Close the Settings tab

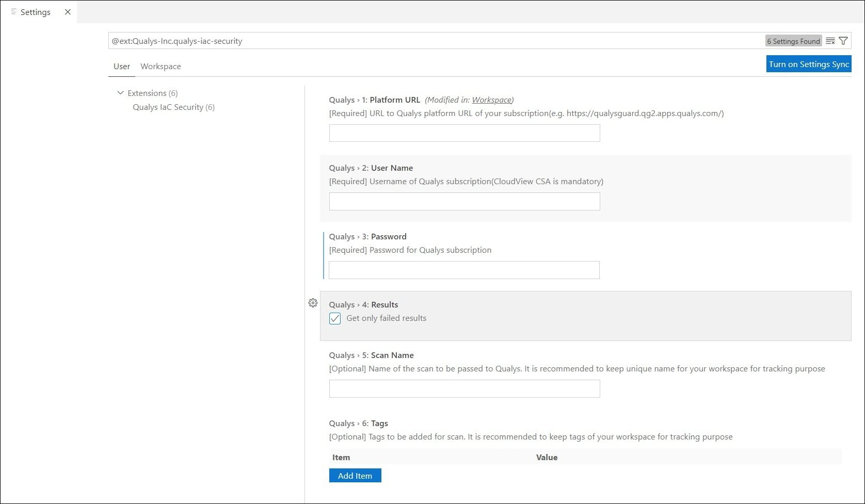(x=68, y=12)
